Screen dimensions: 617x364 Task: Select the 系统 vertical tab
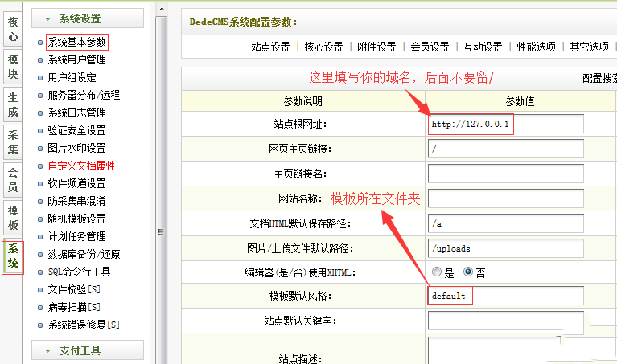pyautogui.click(x=13, y=260)
